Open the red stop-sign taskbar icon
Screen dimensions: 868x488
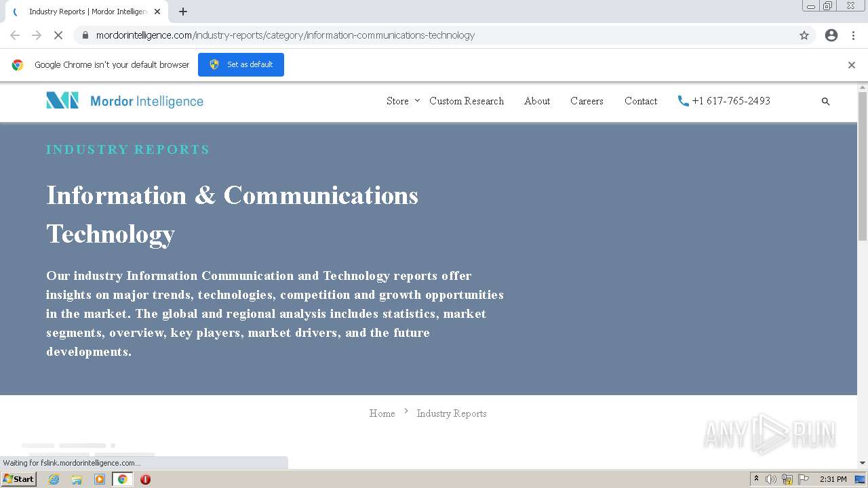pyautogui.click(x=145, y=479)
